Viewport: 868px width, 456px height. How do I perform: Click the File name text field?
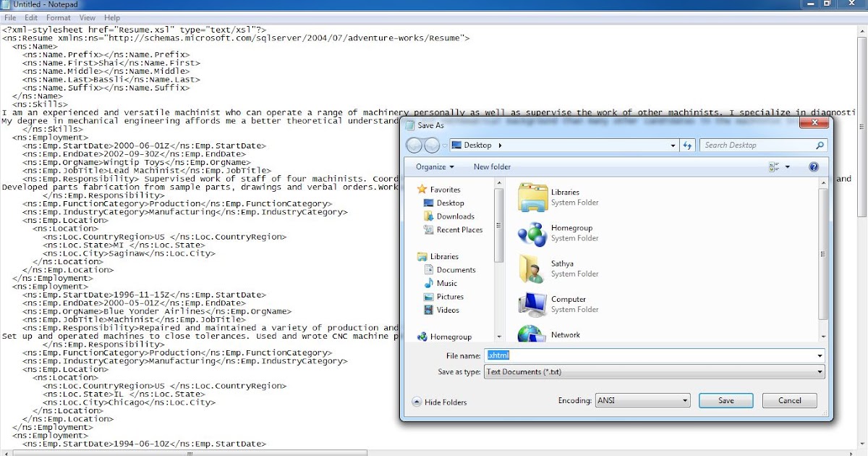tap(655, 355)
